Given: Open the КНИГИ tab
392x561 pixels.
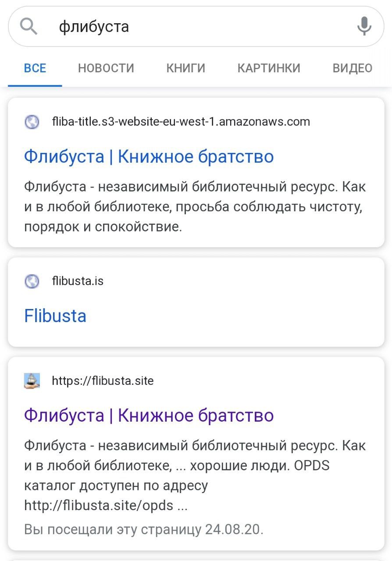Looking at the screenshot, I should 186,68.
